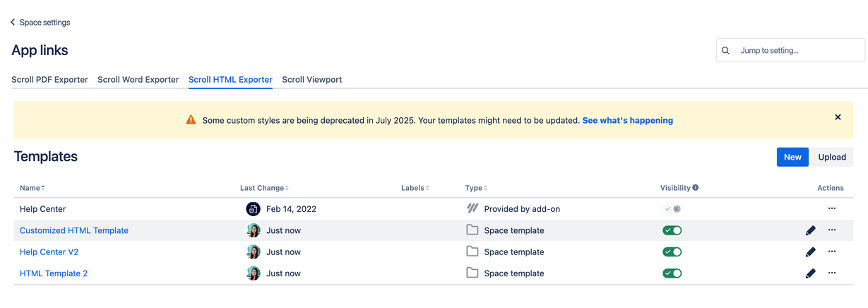Click the New template button
868x308 pixels.
792,157
